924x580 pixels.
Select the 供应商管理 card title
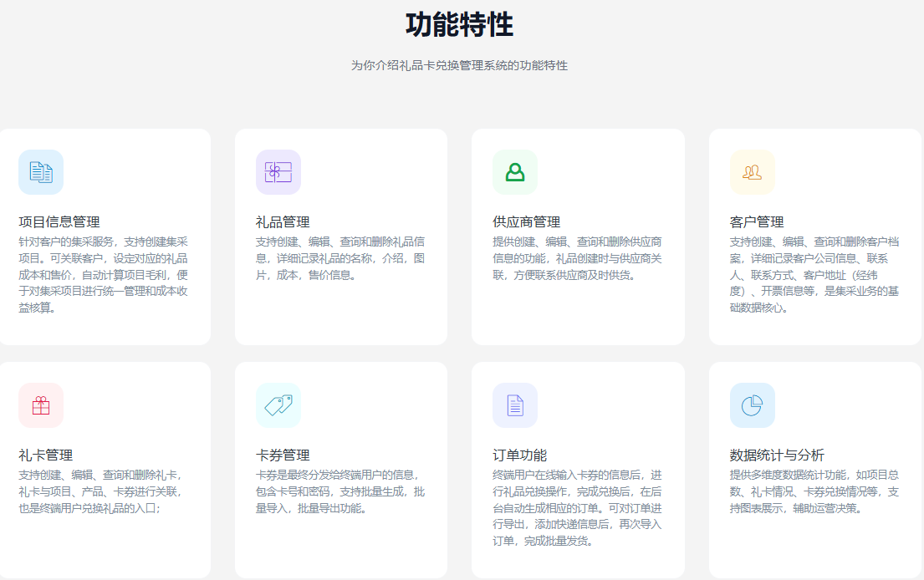(x=526, y=222)
